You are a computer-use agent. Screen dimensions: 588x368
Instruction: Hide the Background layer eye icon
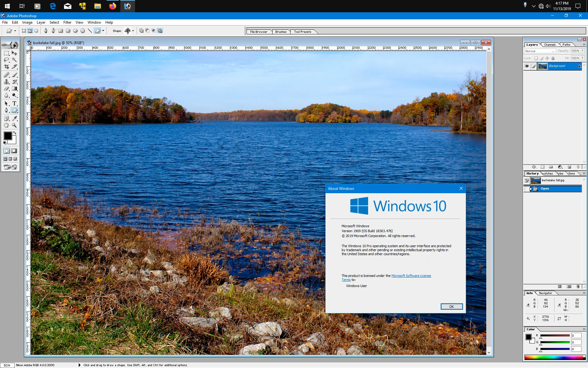(x=527, y=66)
